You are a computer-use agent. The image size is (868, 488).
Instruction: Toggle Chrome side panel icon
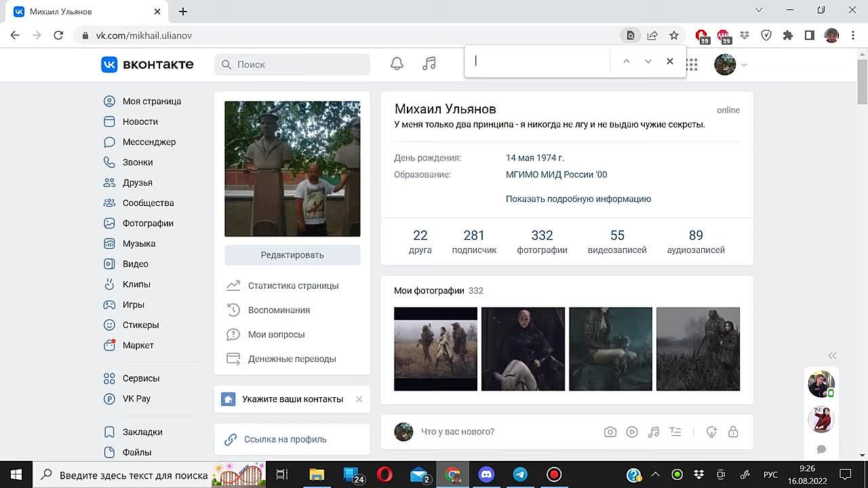[x=810, y=35]
